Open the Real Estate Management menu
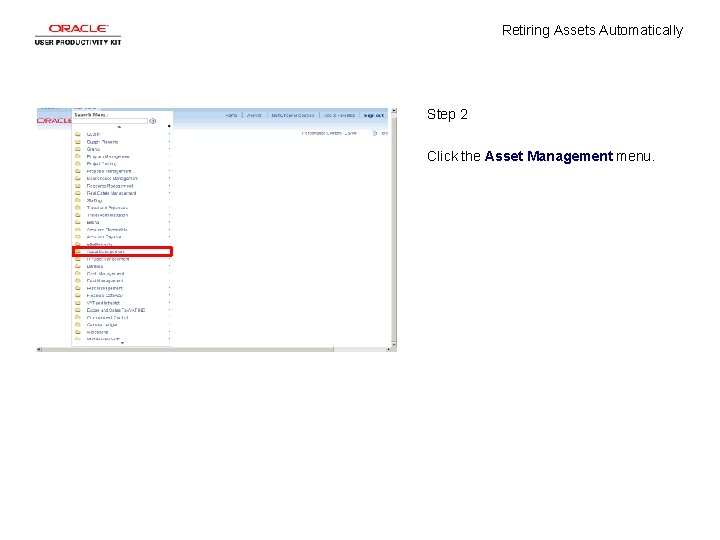720x540 pixels. coord(111,193)
